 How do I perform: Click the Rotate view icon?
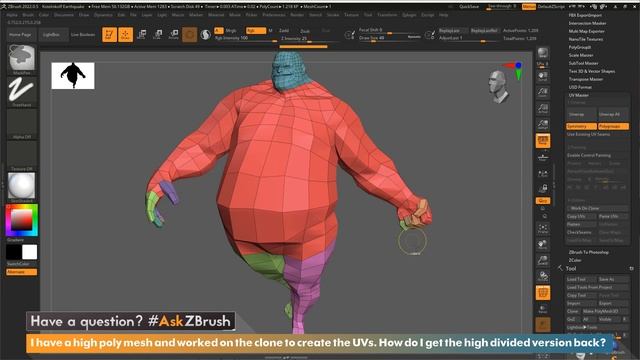click(x=543, y=276)
